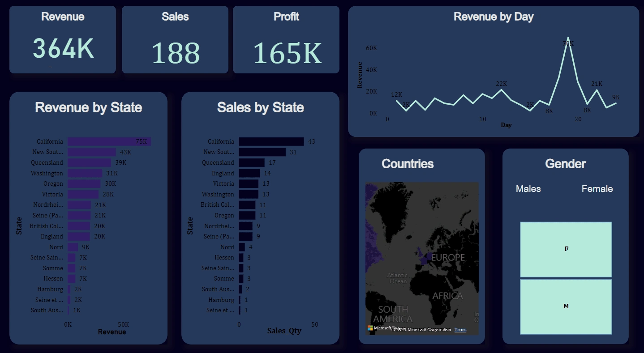Open the map Terms link
This screenshot has height=353, width=644.
point(460,330)
